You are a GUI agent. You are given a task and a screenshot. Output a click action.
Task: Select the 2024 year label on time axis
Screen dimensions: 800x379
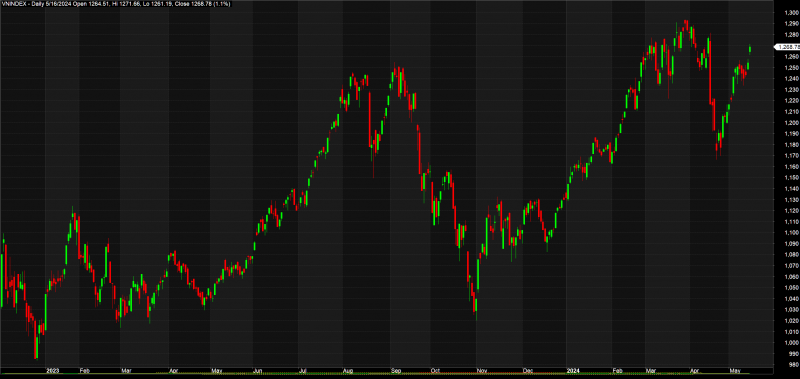pos(572,371)
